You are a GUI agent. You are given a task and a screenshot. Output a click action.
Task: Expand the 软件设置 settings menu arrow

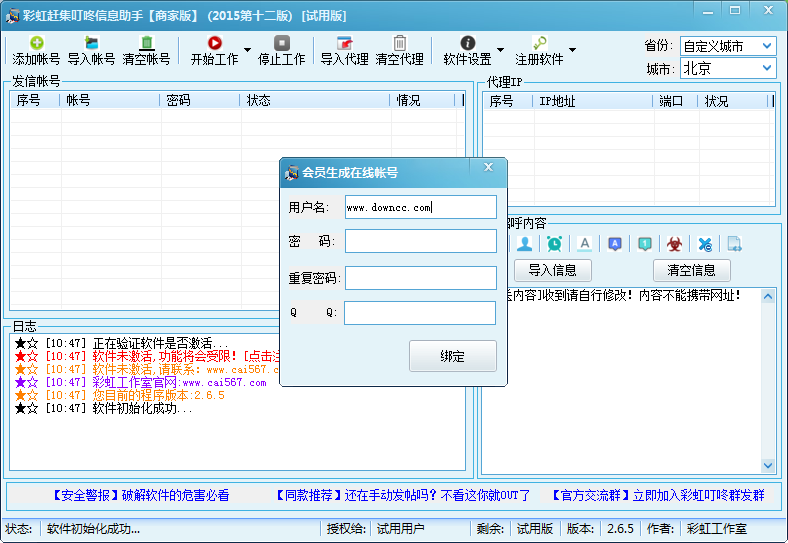tap(500, 50)
